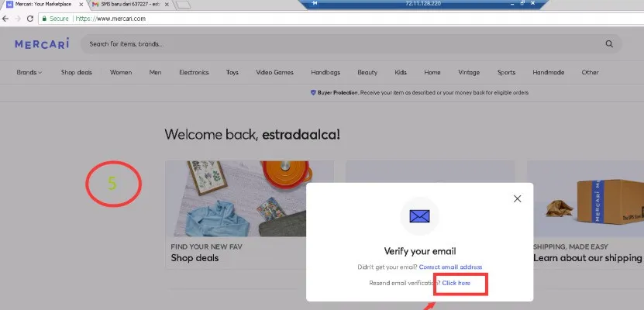This screenshot has width=644, height=310.
Task: Open the Sports category
Action: pos(506,72)
